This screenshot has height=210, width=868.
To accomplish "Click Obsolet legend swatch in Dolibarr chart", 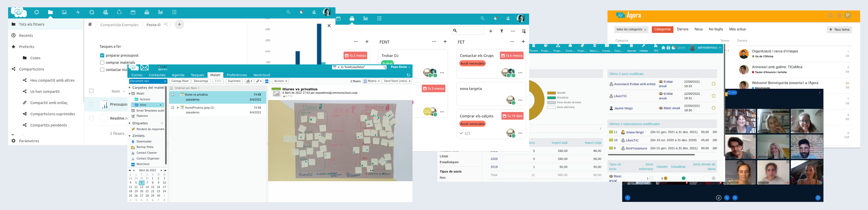I will [x=551, y=93].
